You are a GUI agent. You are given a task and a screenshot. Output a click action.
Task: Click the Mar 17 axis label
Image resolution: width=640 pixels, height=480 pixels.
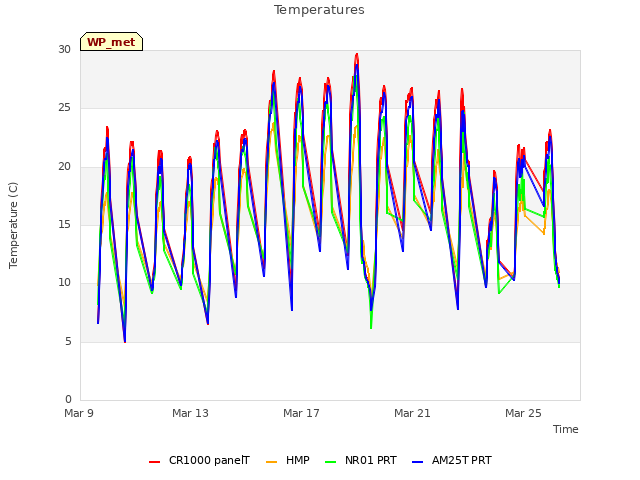pos(301,413)
